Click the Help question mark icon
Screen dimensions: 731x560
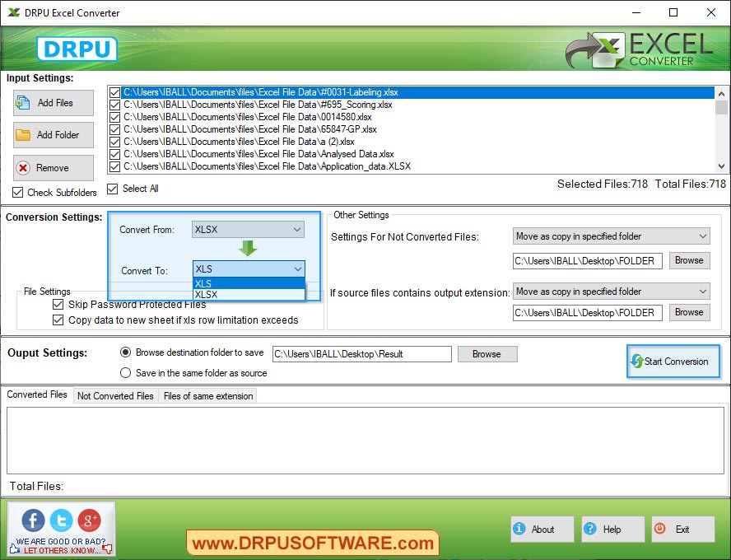point(590,529)
